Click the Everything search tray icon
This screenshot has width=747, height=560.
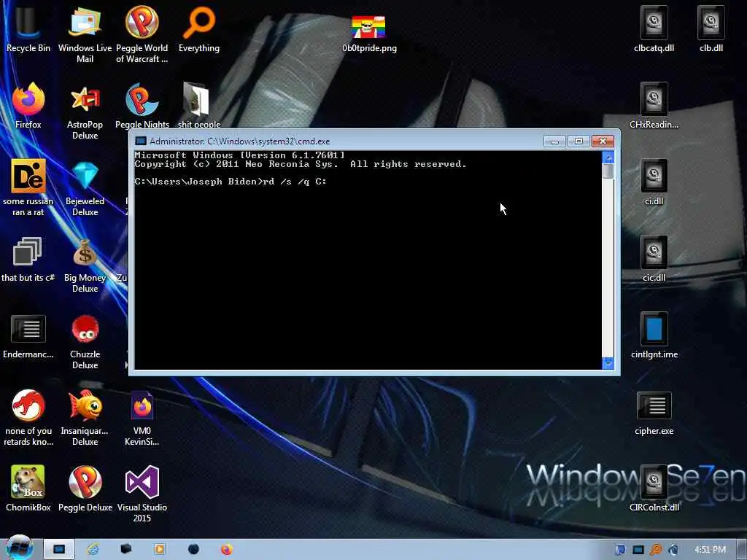pos(656,550)
